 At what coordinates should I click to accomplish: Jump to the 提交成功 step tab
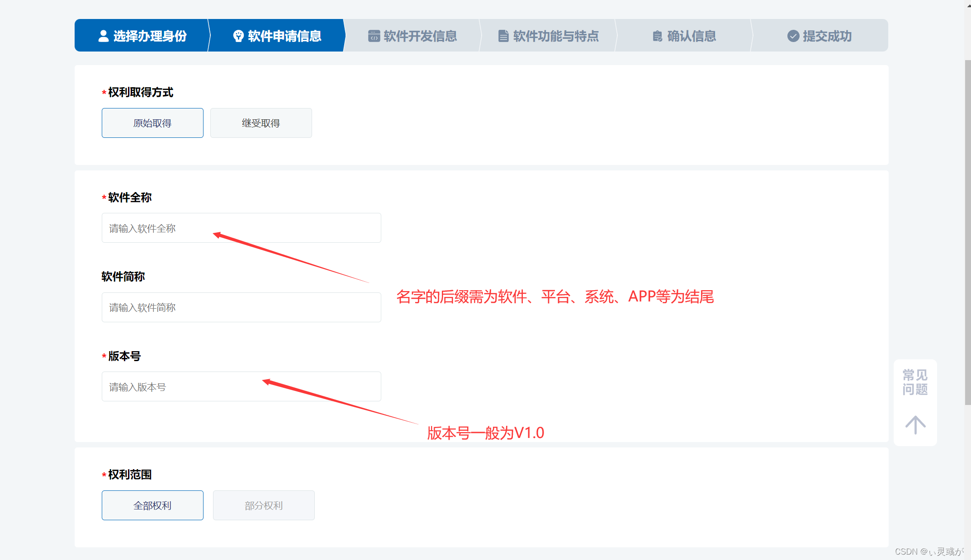[819, 35]
